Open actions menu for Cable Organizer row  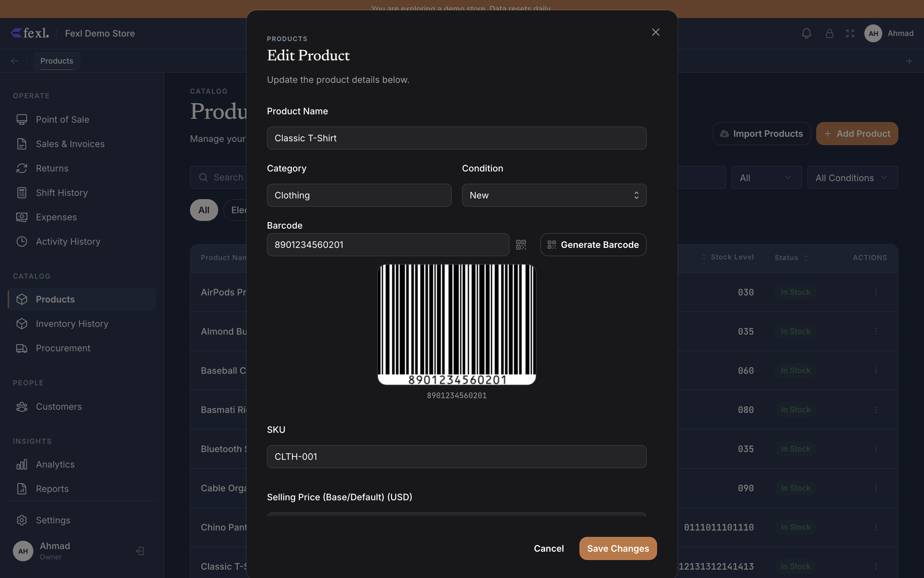pyautogui.click(x=876, y=488)
